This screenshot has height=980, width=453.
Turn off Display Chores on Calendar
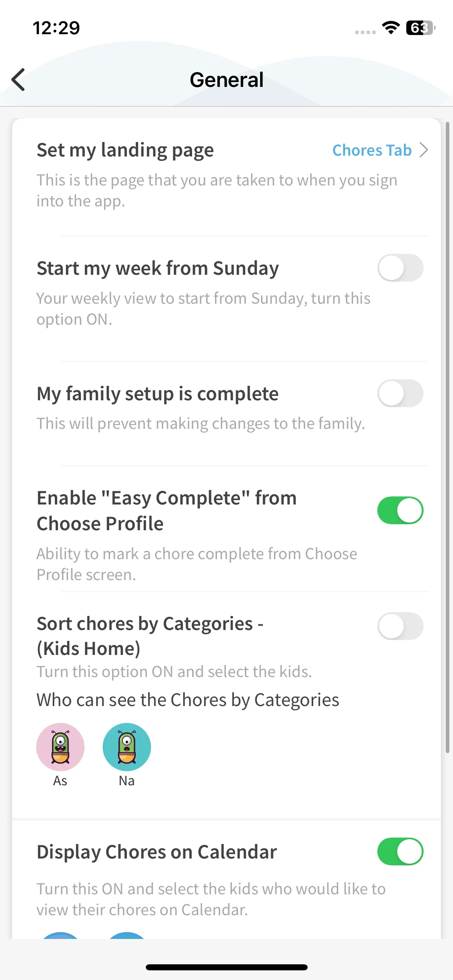[x=400, y=851]
